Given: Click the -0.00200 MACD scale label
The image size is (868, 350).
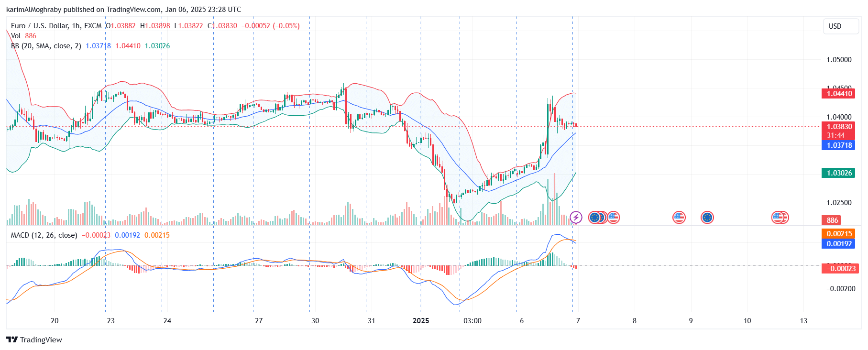Looking at the screenshot, I should (x=841, y=289).
